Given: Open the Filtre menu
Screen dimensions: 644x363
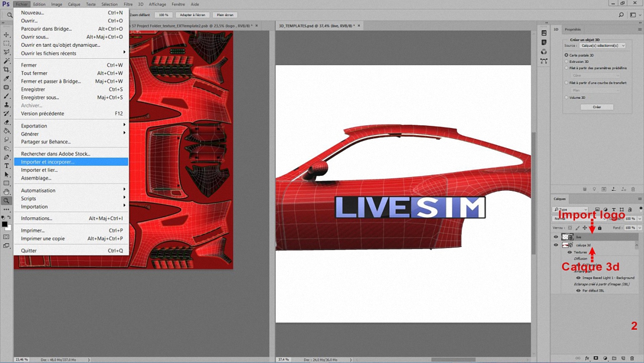Looking at the screenshot, I should [x=128, y=4].
